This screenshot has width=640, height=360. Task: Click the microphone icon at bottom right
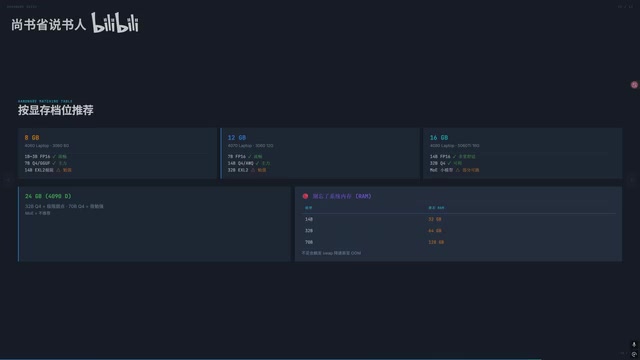coord(634,345)
